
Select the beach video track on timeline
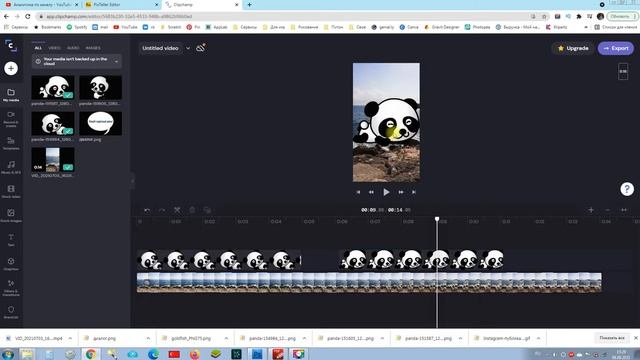pyautogui.click(x=369, y=282)
